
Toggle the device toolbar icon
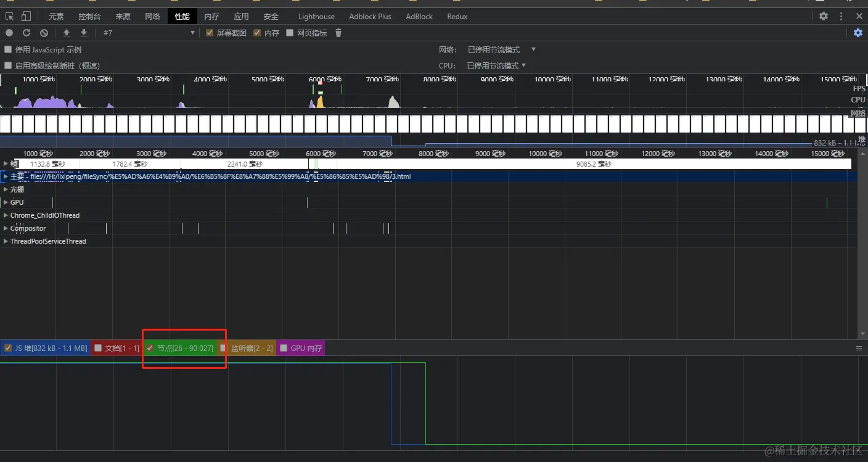pos(26,17)
